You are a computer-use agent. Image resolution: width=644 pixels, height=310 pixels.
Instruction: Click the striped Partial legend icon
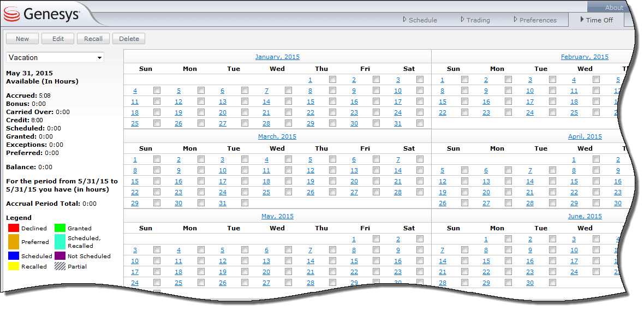(x=59, y=266)
